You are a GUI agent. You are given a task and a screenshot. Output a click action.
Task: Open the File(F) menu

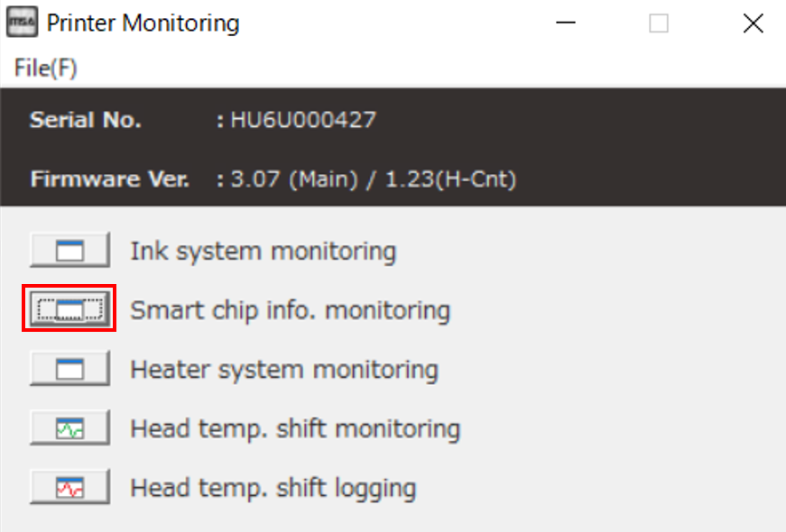coord(46,69)
